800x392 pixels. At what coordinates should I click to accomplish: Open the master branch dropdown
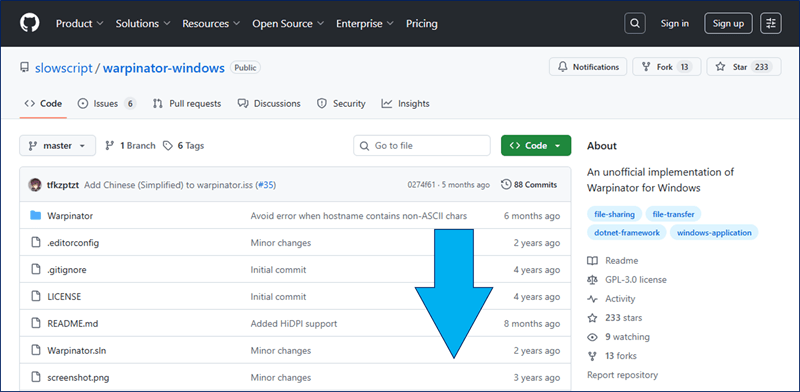57,145
